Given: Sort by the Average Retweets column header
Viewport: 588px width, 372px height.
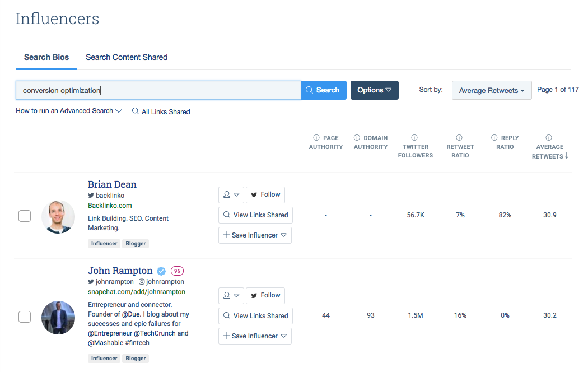Looking at the screenshot, I should pos(550,151).
